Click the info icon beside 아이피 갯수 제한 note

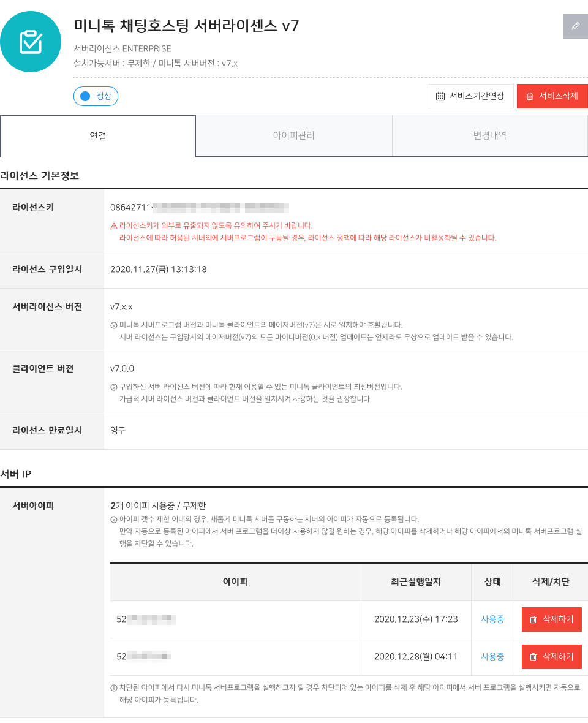(114, 520)
